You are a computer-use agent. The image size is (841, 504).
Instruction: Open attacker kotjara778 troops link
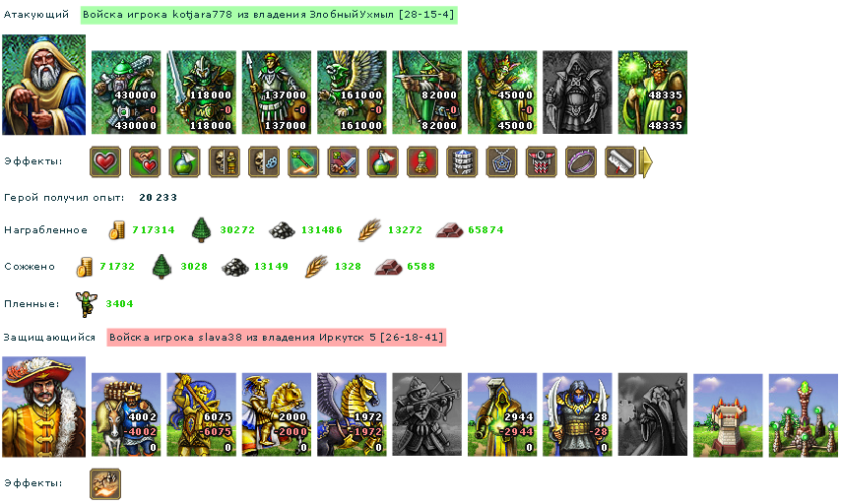(x=269, y=15)
